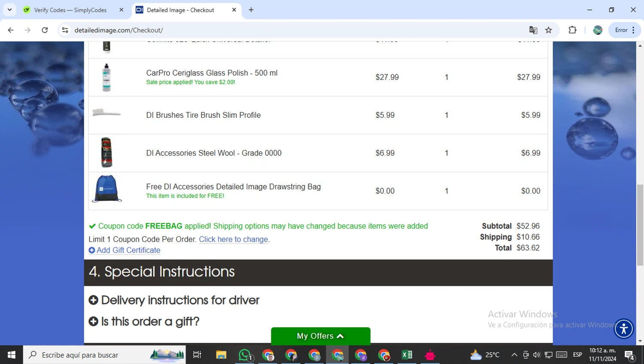
Task: Open the clock showing 10:12 a. m.
Action: tap(603, 355)
